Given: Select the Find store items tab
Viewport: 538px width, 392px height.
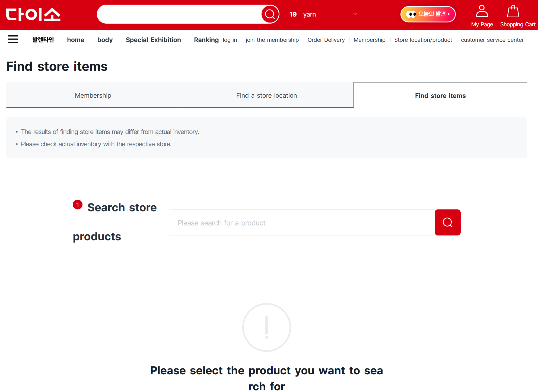Looking at the screenshot, I should click(x=440, y=95).
